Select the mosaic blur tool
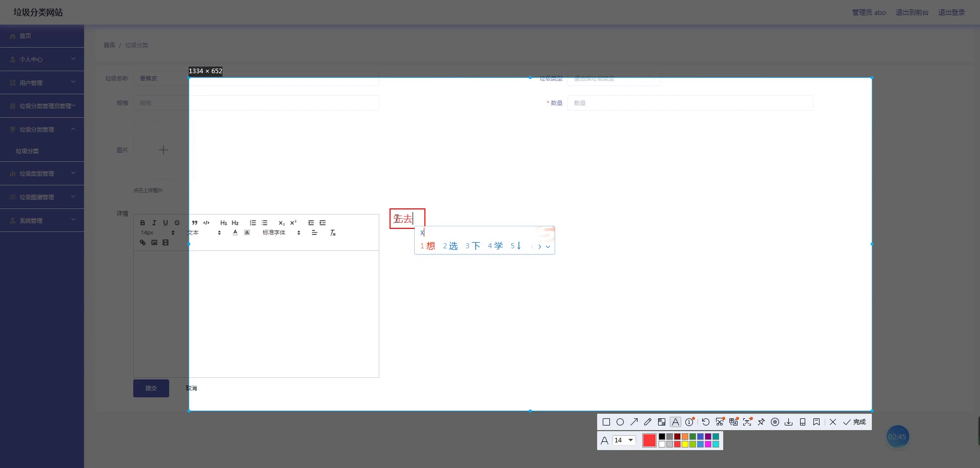Screen dimensions: 980x468 click(662, 422)
